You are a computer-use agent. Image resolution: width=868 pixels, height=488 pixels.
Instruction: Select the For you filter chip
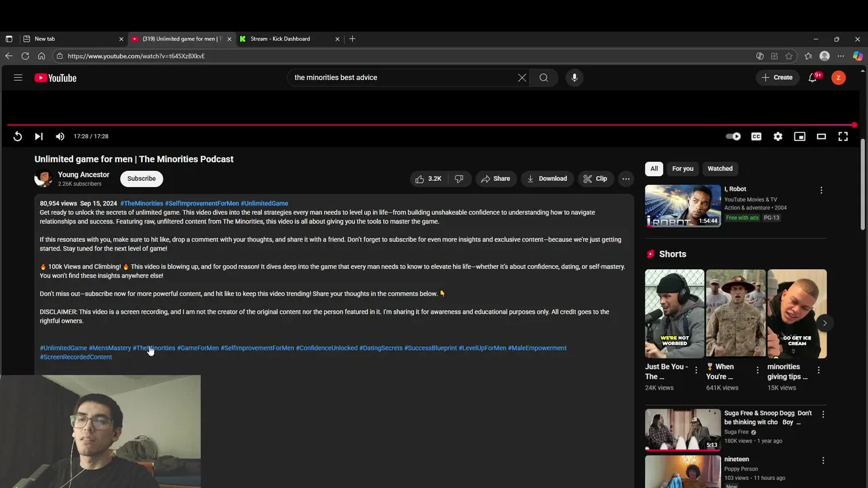coord(683,169)
